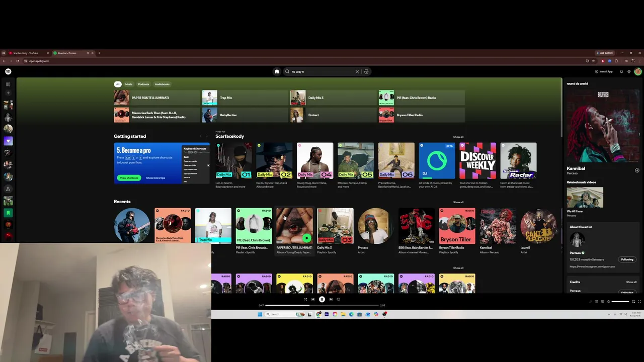Open Daily Mix 01 card

[233, 165]
